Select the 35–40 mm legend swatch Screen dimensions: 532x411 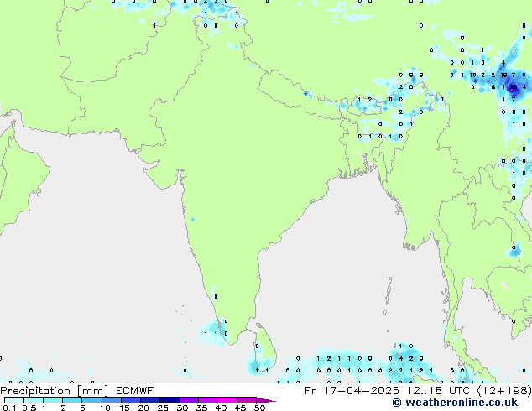pos(208,400)
